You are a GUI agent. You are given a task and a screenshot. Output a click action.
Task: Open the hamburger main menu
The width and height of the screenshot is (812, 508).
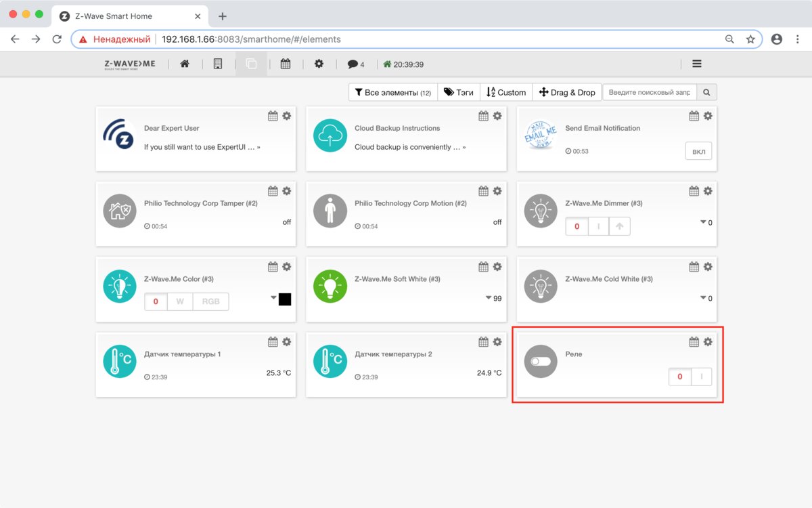coord(697,64)
